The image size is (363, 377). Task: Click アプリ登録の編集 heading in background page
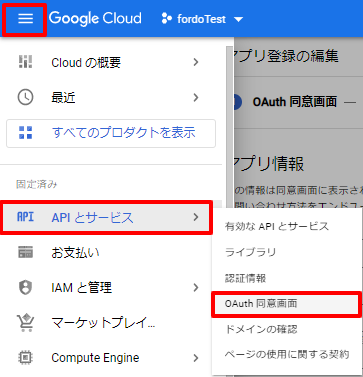[x=286, y=56]
